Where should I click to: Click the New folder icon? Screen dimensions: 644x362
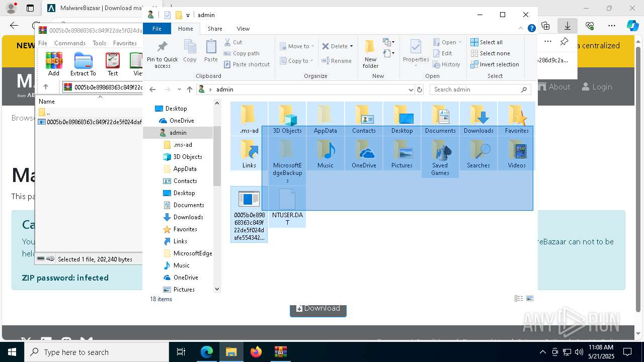(x=370, y=54)
